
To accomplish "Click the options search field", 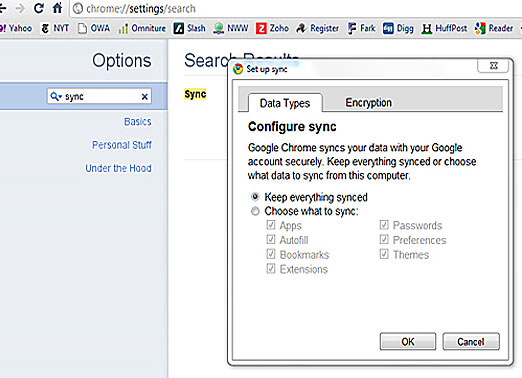I will tap(99, 96).
